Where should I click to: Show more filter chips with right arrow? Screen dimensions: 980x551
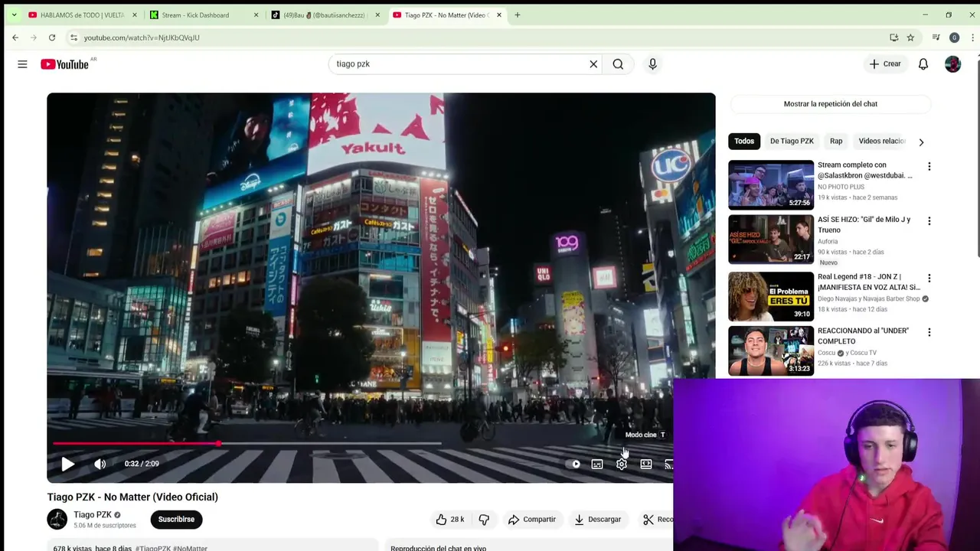[921, 142]
